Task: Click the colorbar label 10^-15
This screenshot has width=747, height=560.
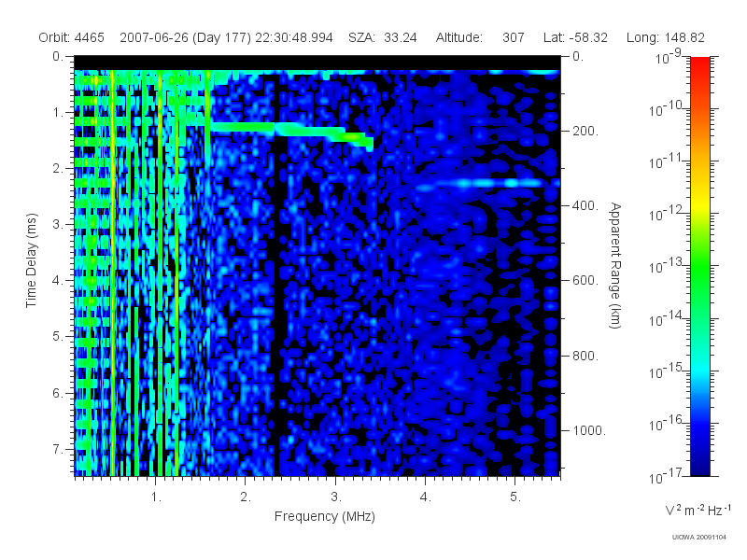Action: click(x=665, y=370)
